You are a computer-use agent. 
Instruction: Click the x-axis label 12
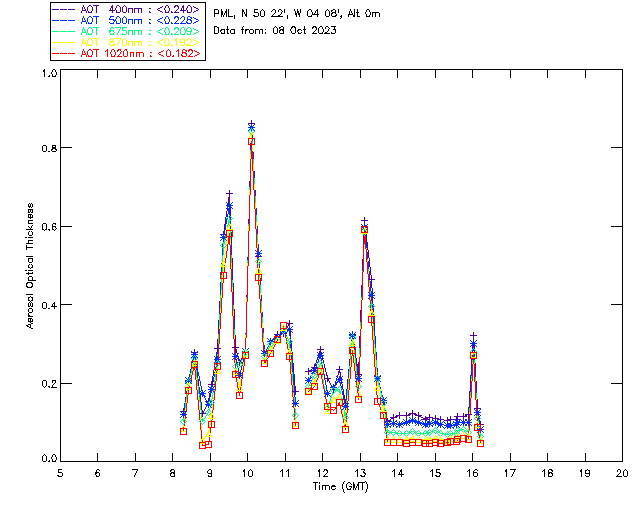[322, 473]
